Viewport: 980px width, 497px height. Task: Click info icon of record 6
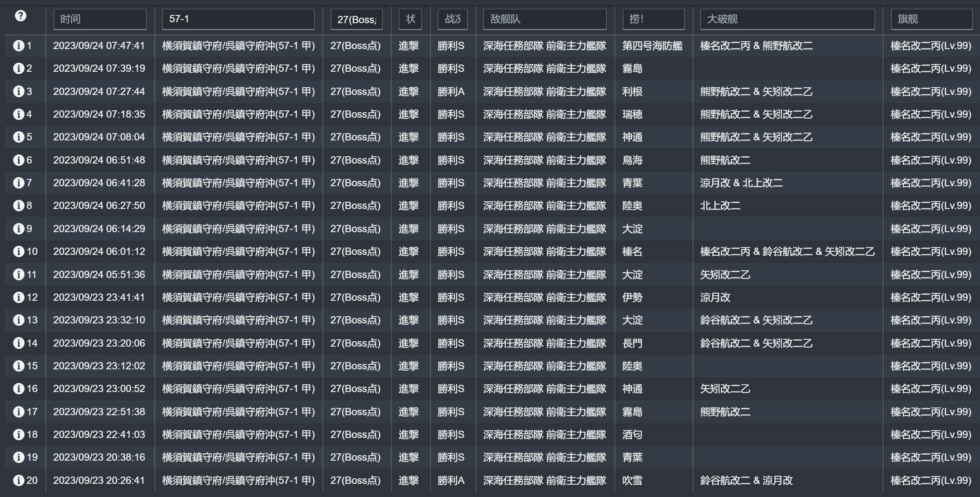pos(19,160)
